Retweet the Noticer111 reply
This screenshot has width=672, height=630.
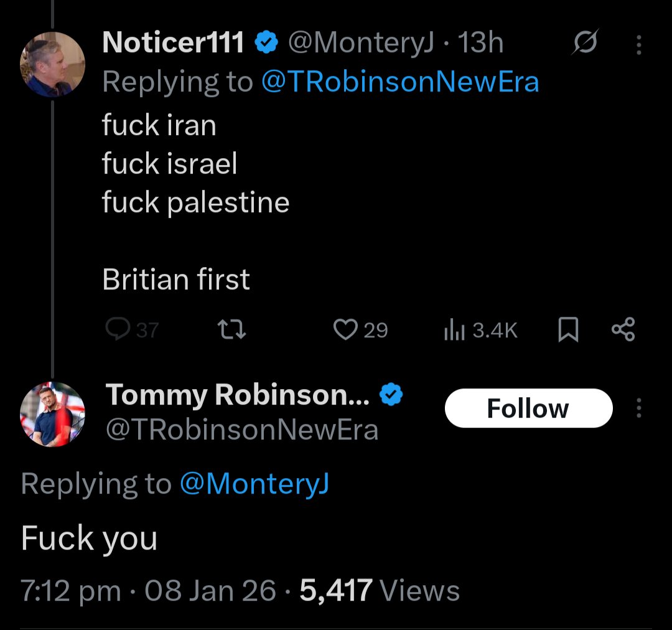pyautogui.click(x=235, y=329)
